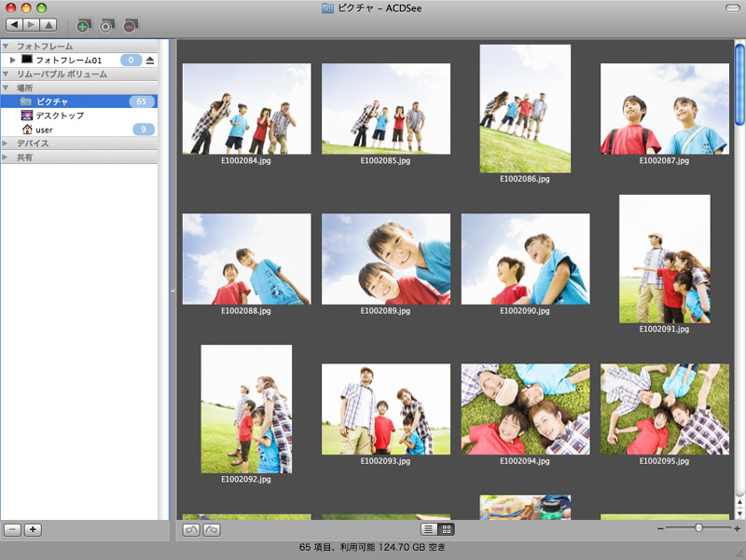Screen dimensions: 746x560
Task: Switch to thumbnail grid view mode
Action: click(447, 529)
